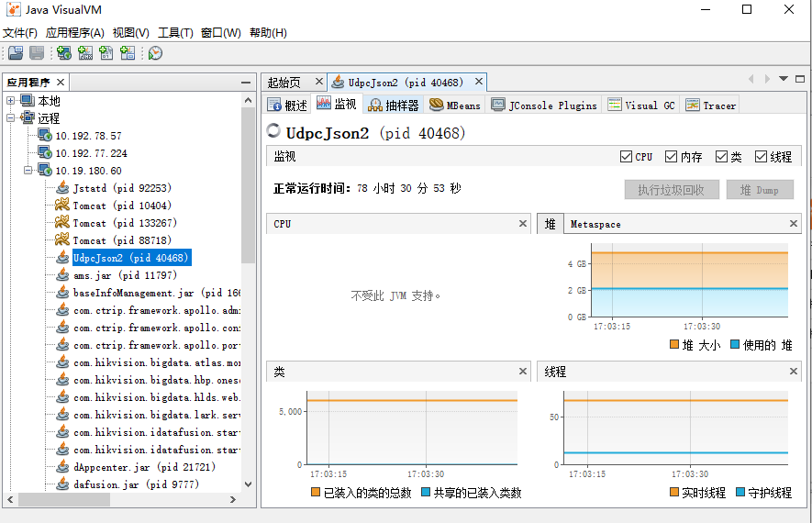Switch to the Visual GC tab
The image size is (812, 523).
641,106
